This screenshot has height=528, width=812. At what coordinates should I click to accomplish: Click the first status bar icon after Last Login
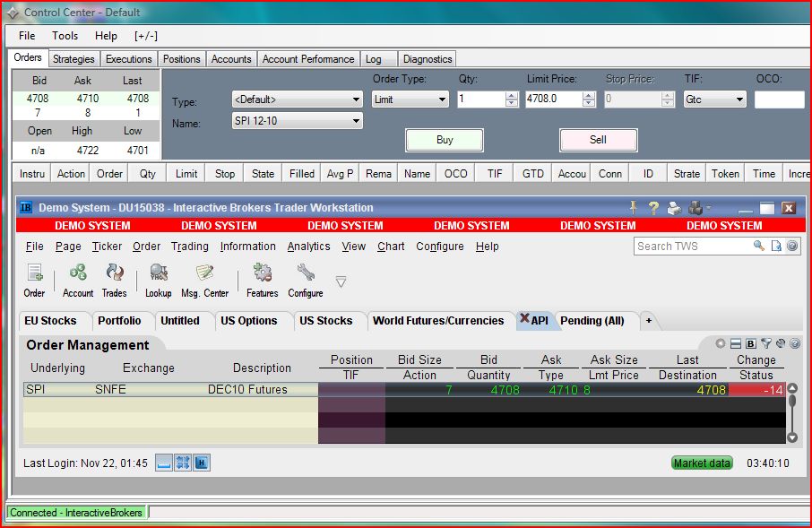164,463
